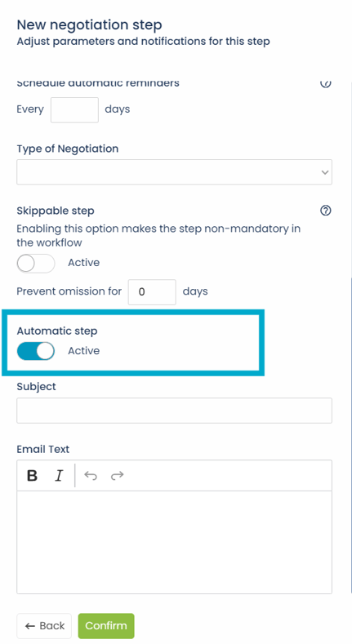Click the Active label beside Automatic step
The image size is (352, 644).
[84, 351]
